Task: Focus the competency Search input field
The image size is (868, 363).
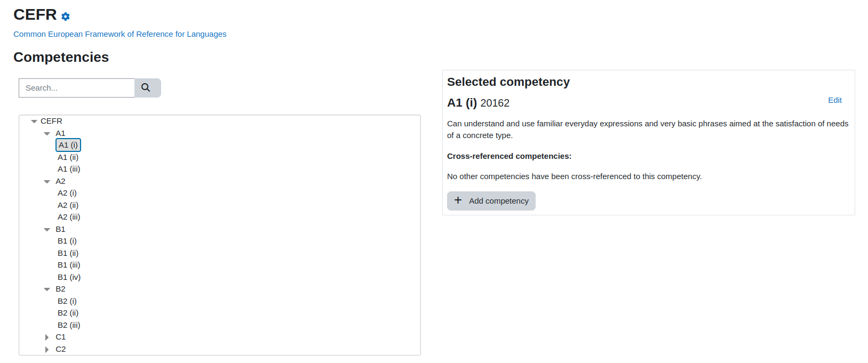Action: [77, 88]
